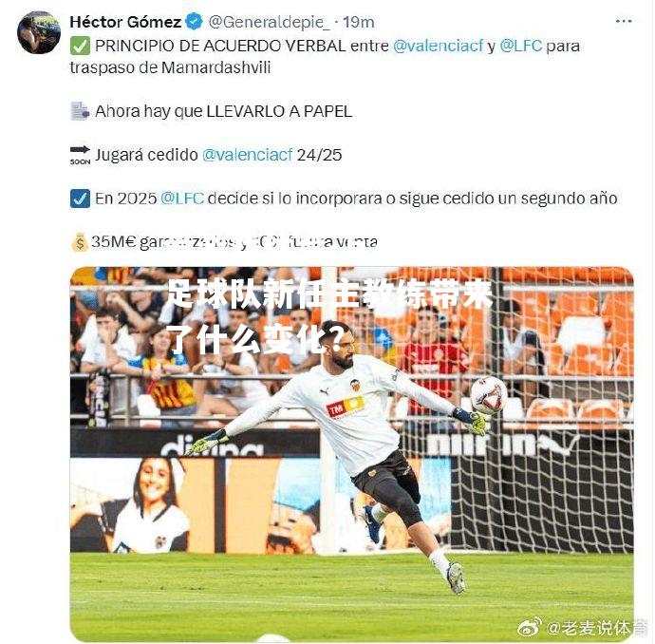
Task: Click the money bag emoji
Action: pos(80,242)
